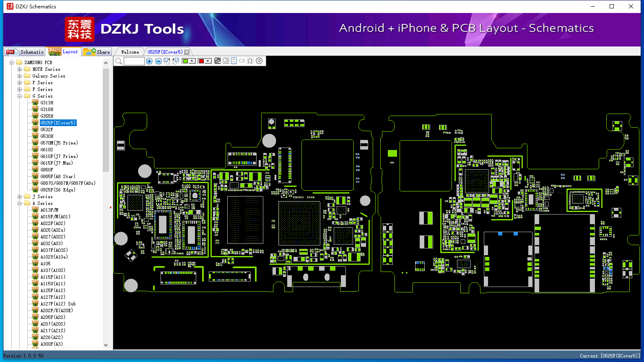Viewport: 644px width, 362px height.
Task: Select the Layout tab
Action: pos(63,52)
